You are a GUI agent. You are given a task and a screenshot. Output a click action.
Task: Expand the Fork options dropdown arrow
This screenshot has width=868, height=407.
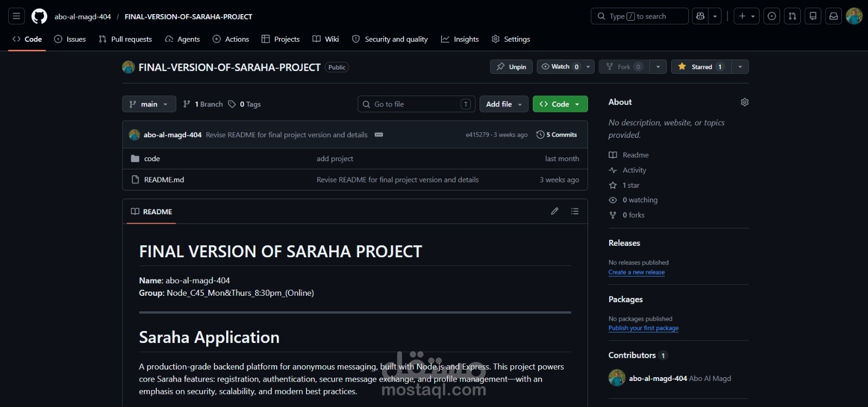658,67
